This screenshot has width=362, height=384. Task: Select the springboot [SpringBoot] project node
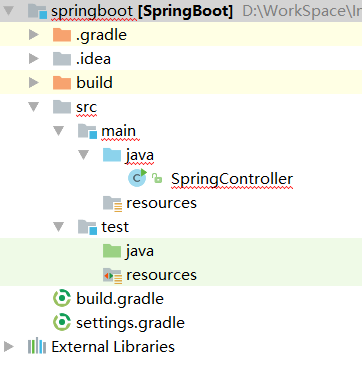click(x=142, y=11)
